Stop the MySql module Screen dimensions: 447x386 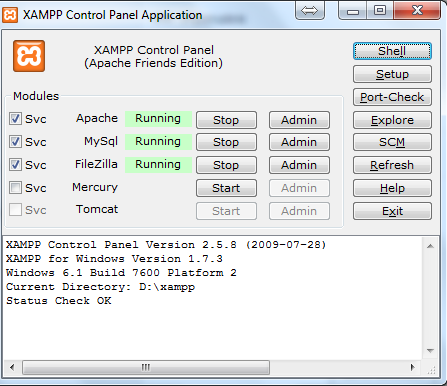tap(226, 142)
